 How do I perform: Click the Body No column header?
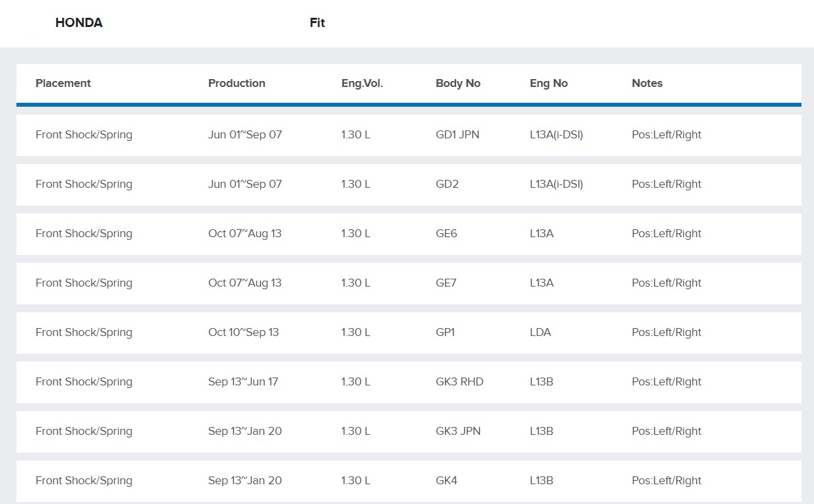coord(457,83)
